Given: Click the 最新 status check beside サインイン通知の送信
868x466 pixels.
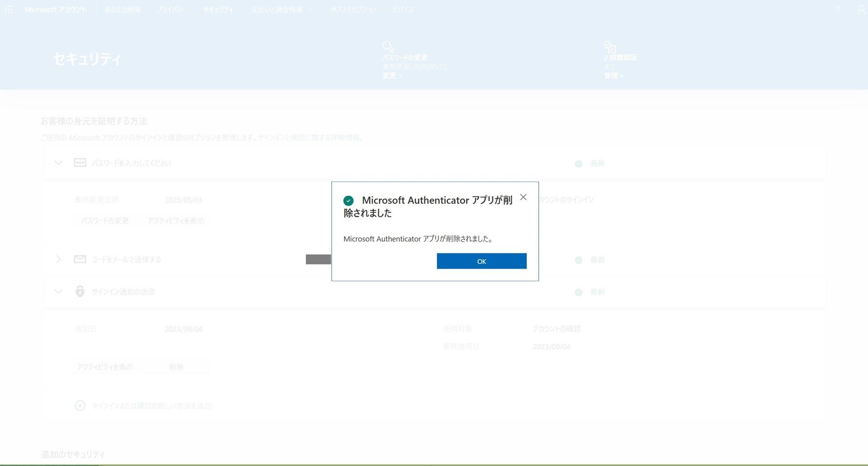Looking at the screenshot, I should click(578, 292).
